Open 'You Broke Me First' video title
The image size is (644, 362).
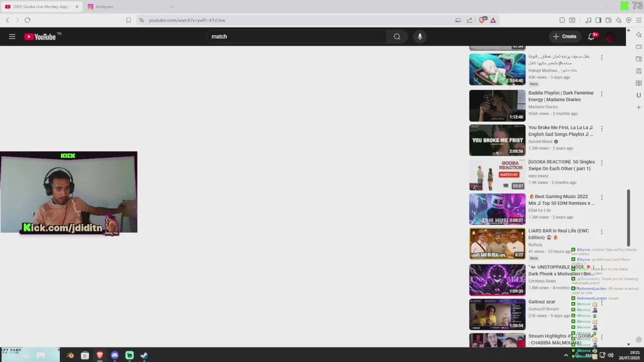pyautogui.click(x=560, y=131)
